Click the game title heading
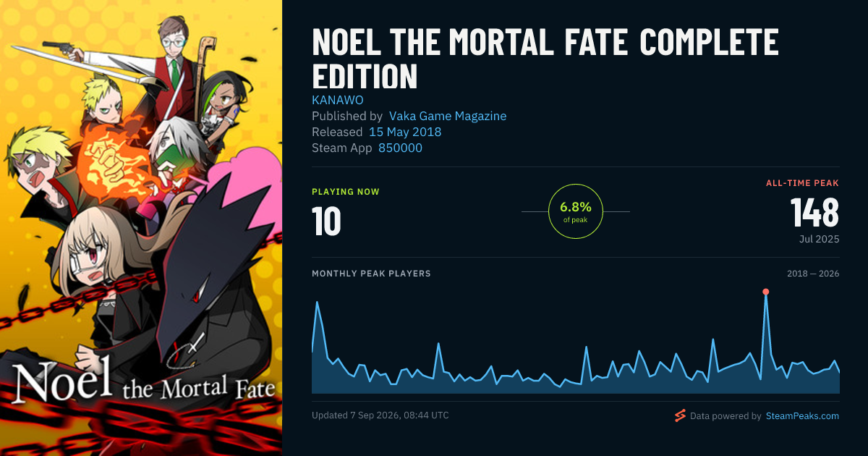 545,59
